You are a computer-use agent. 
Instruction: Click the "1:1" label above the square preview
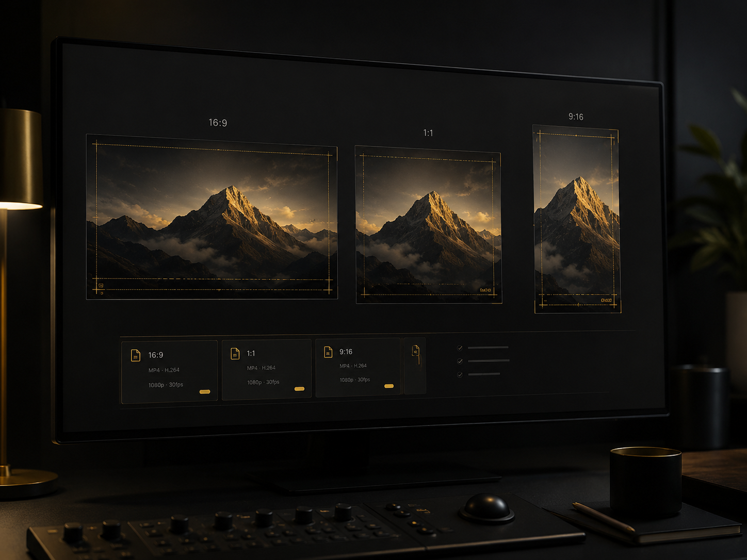(x=428, y=133)
